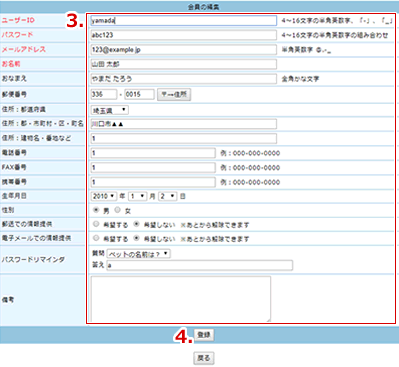Viewport: 399px width, 367px height.
Task: Select 希望しない for postal information
Action: 136,224
